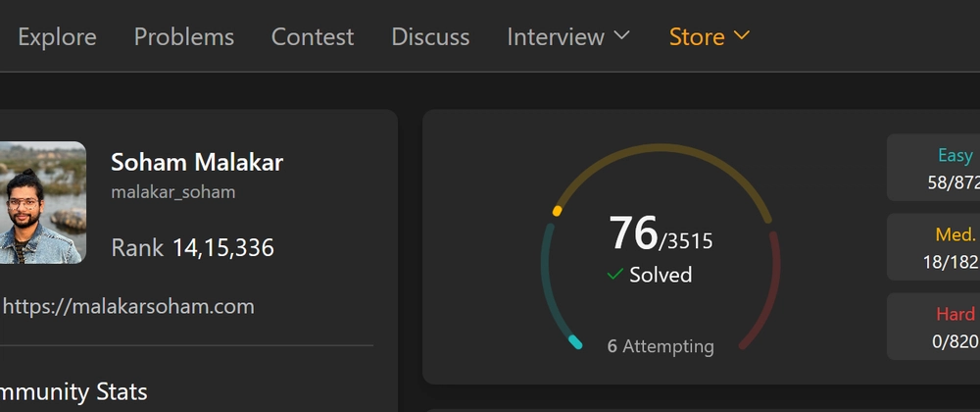Click the Rank 14,15,336 text
This screenshot has height=412, width=980.
click(x=192, y=247)
